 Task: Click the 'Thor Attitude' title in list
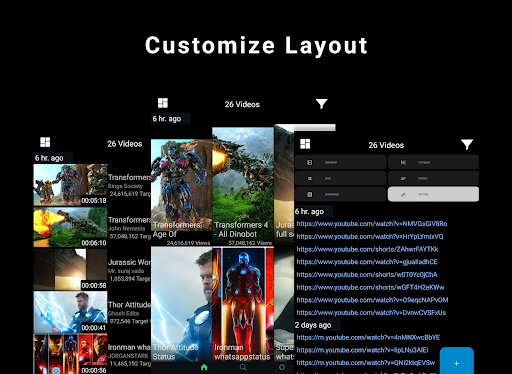coord(129,305)
